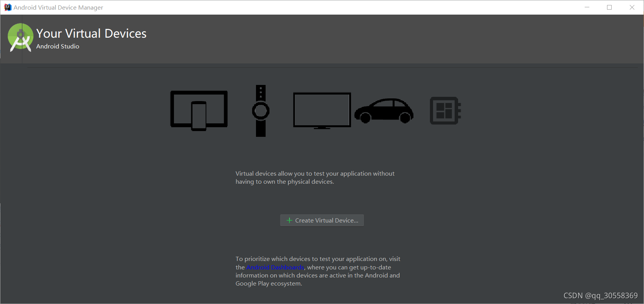
Task: Click the 'Google Play ecosystem.' text line
Action: [269, 284]
